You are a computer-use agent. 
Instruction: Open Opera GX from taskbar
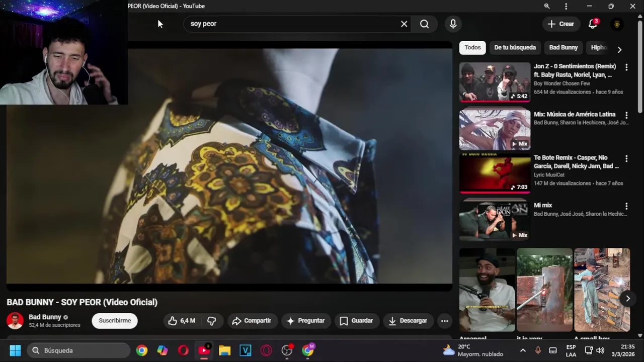coord(266,350)
